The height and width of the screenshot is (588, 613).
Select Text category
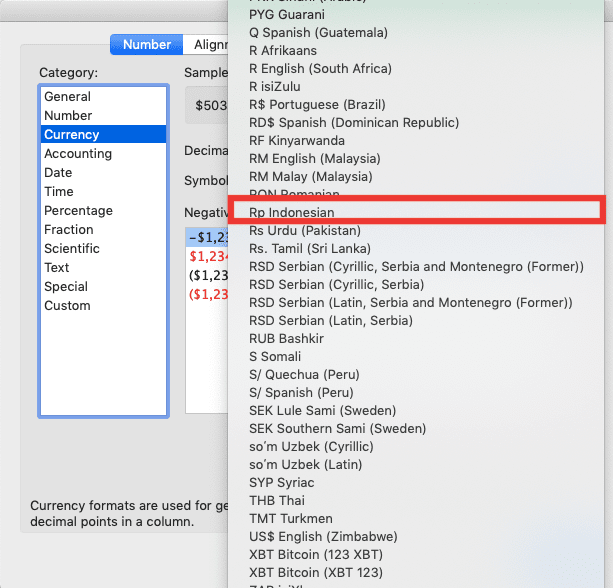tap(104, 268)
